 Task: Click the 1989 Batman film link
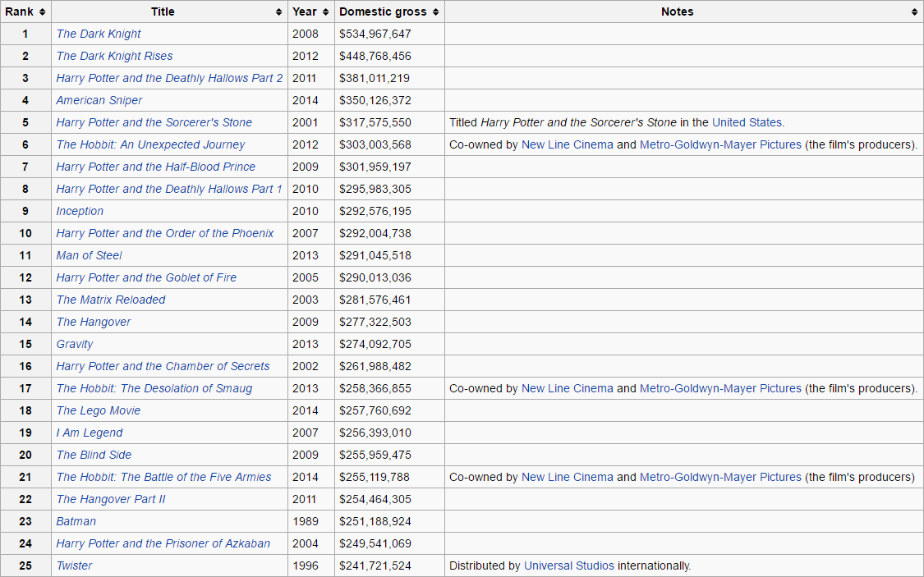(x=76, y=521)
